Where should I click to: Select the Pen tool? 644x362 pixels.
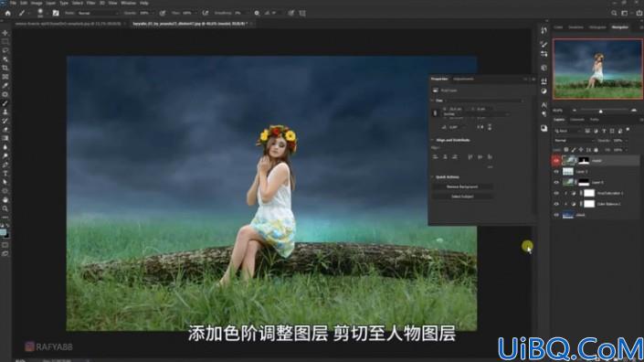(5, 165)
